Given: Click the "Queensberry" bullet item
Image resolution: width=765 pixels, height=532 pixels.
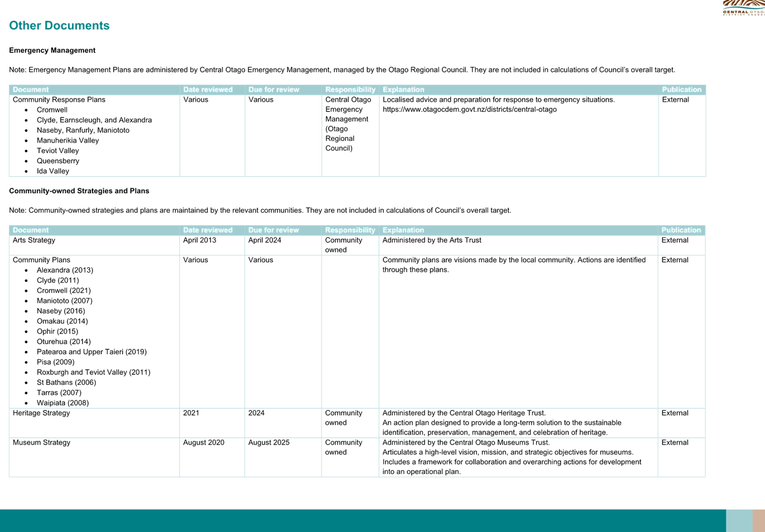Looking at the screenshot, I should point(58,161).
